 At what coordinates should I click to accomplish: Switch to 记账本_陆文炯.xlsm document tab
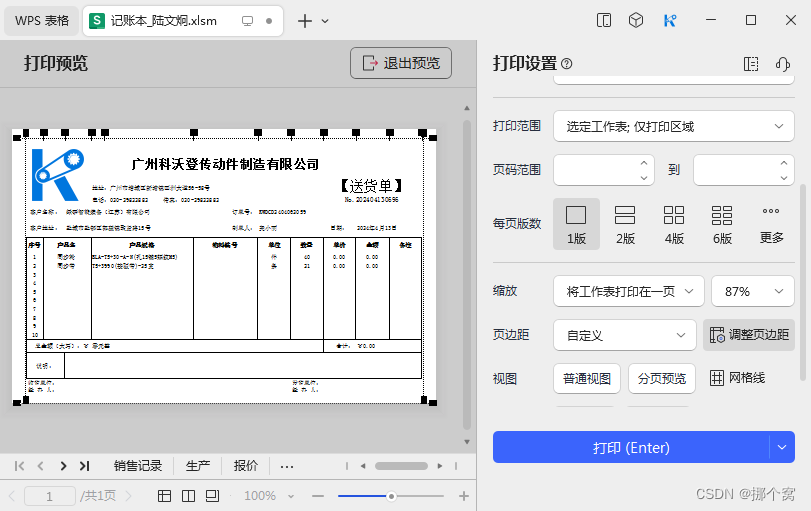tap(183, 21)
